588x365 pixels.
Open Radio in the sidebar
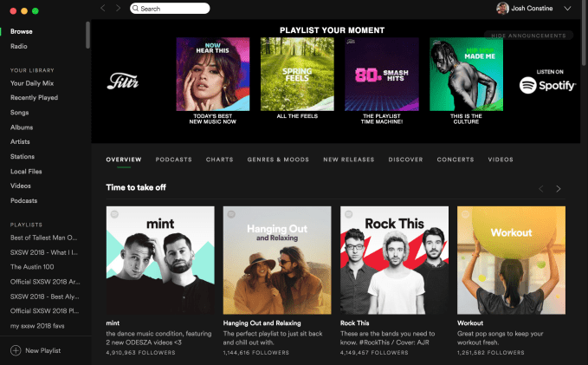click(x=19, y=46)
